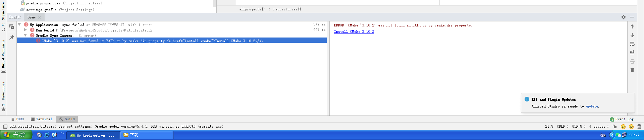Click the inspector icon in status bar

(x=639, y=127)
